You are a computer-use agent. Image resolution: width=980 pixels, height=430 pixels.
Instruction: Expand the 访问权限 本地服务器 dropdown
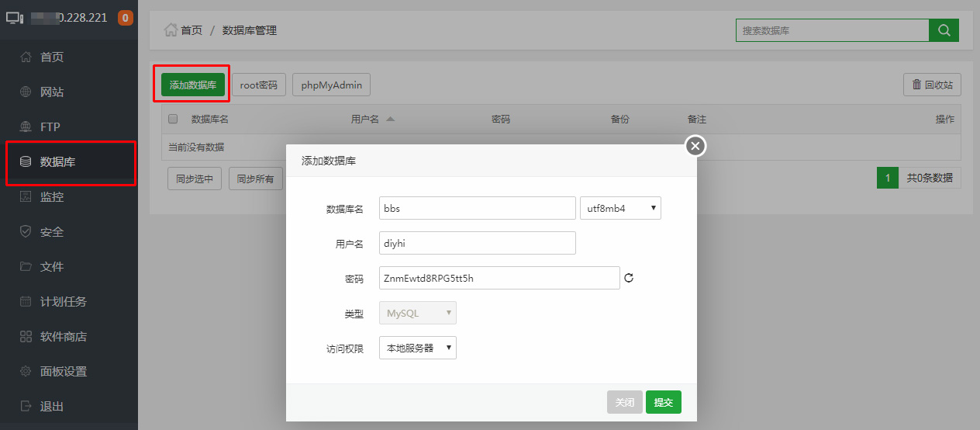(x=417, y=348)
